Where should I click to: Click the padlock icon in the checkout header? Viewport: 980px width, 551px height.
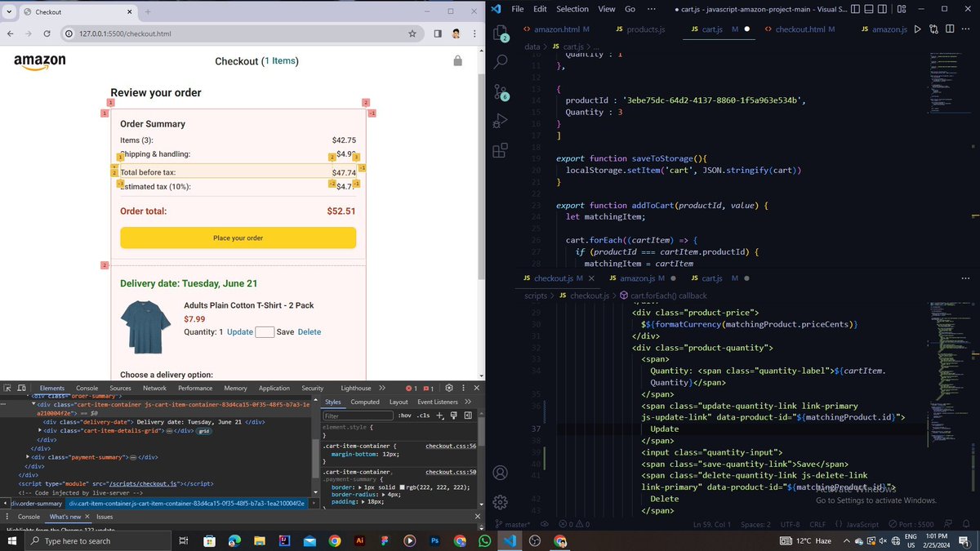(457, 61)
